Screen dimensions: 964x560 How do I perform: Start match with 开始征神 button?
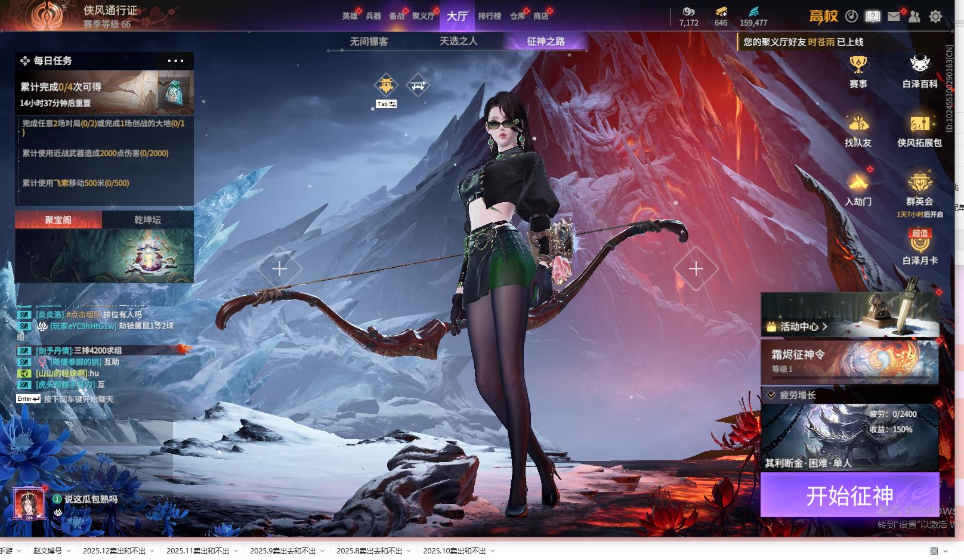pyautogui.click(x=849, y=495)
